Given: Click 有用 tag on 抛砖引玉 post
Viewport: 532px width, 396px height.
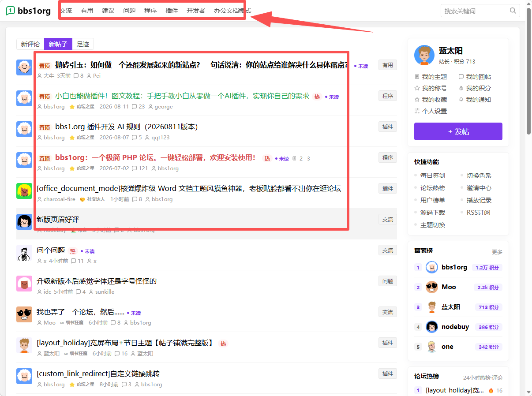Looking at the screenshot, I should [x=388, y=65].
